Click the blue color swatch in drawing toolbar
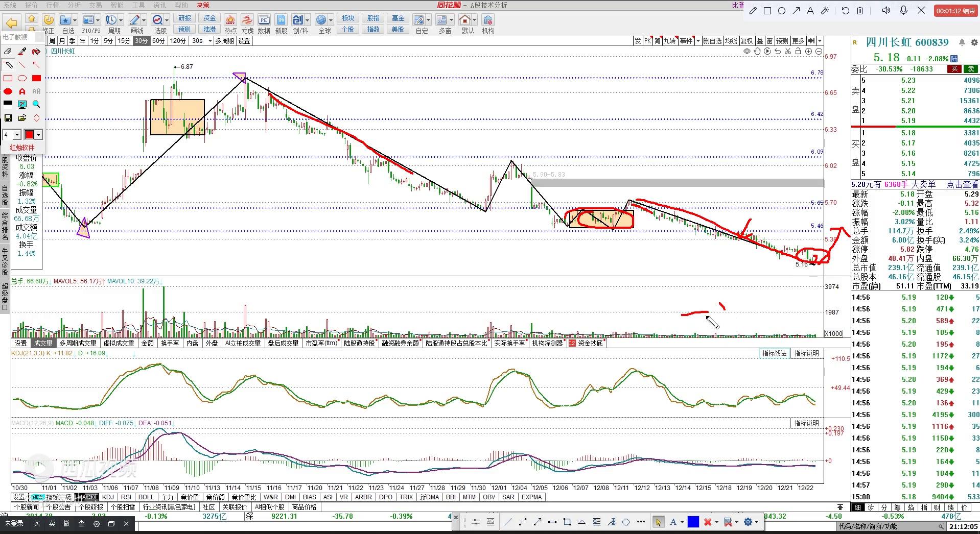Image resolution: width=980 pixels, height=534 pixels. tap(693, 522)
